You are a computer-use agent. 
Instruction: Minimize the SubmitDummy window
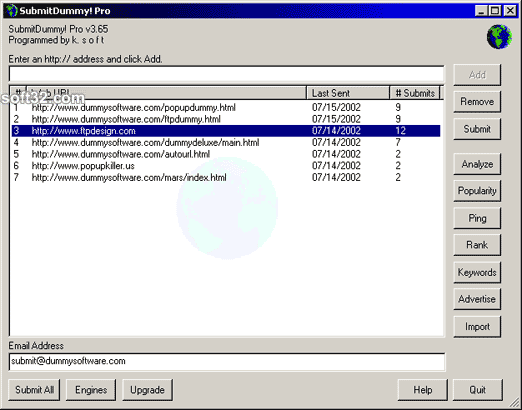481,11
